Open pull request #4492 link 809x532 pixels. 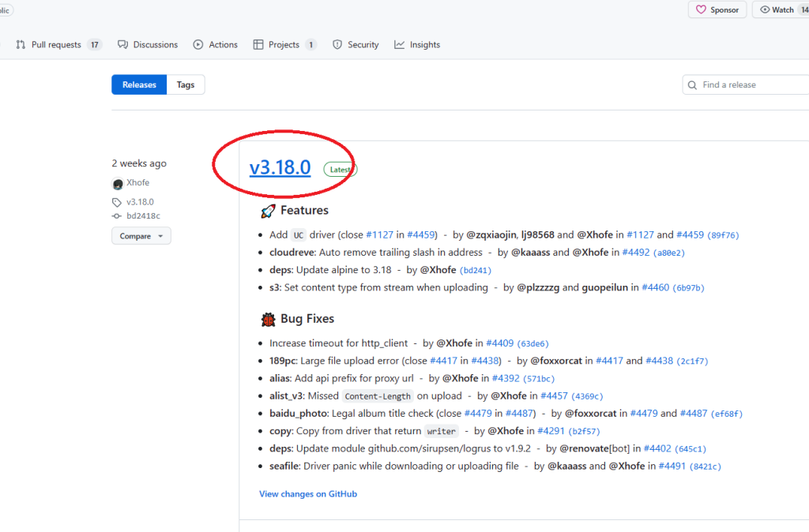tap(636, 253)
